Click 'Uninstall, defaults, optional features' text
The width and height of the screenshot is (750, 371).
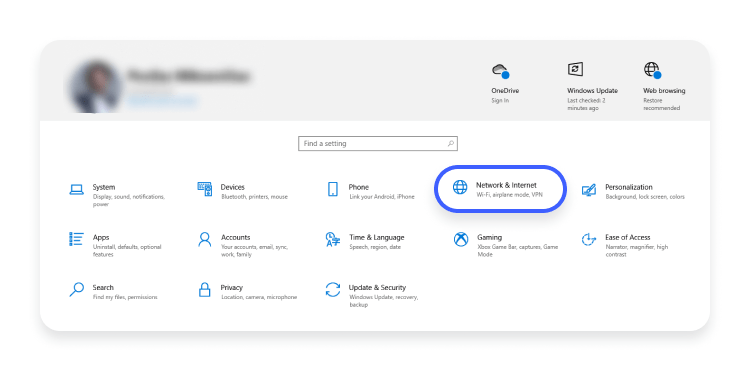[127, 251]
